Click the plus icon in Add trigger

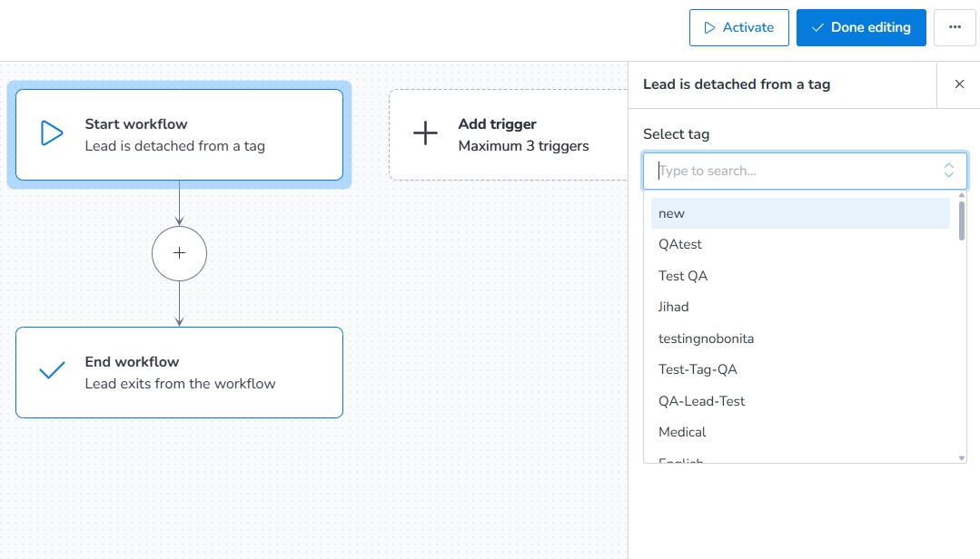pos(425,133)
